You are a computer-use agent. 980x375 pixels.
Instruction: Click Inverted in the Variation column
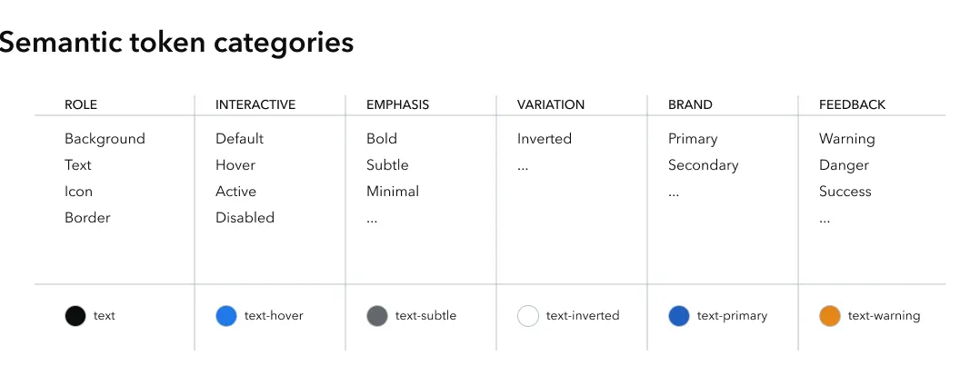coord(545,139)
